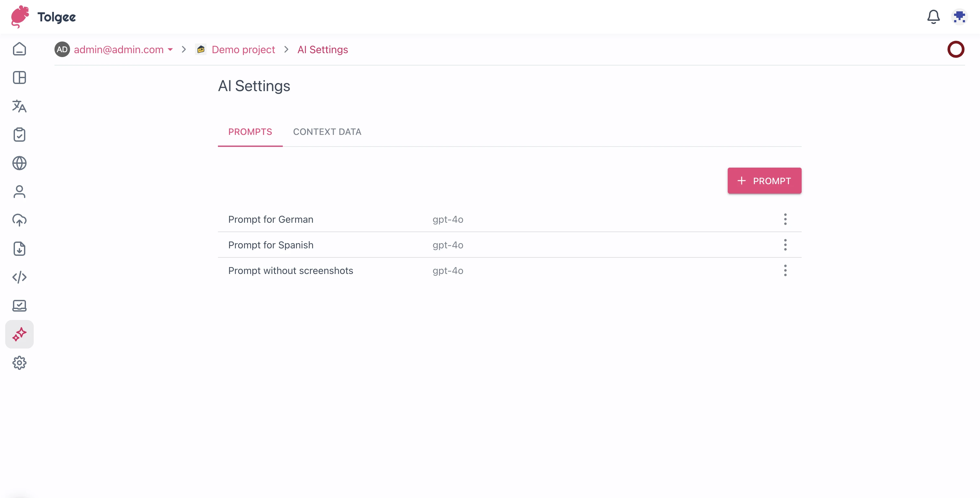The image size is (980, 498).
Task: Select the PROMPTS tab
Action: pyautogui.click(x=250, y=132)
